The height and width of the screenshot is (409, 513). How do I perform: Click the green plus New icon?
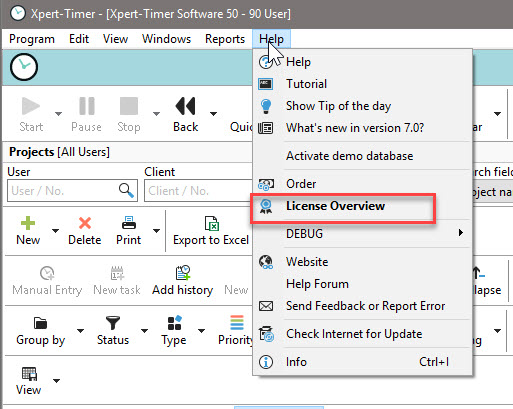[28, 223]
